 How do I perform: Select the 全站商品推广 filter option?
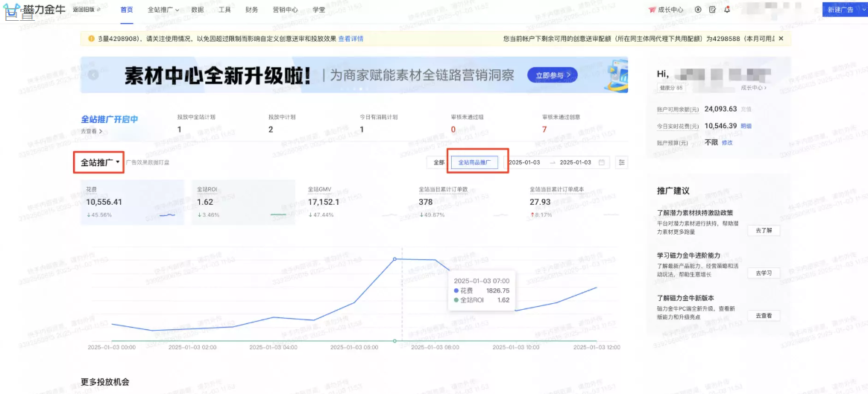point(474,162)
